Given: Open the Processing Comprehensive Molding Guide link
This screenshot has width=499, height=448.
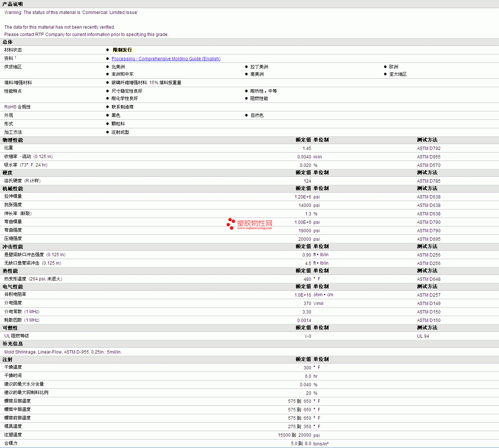Looking at the screenshot, I should pos(166,59).
